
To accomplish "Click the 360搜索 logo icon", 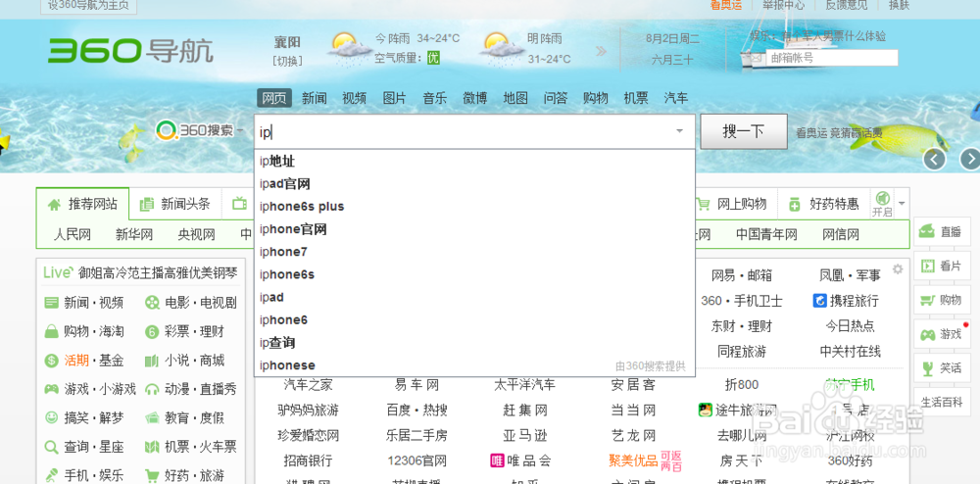I will click(x=167, y=130).
